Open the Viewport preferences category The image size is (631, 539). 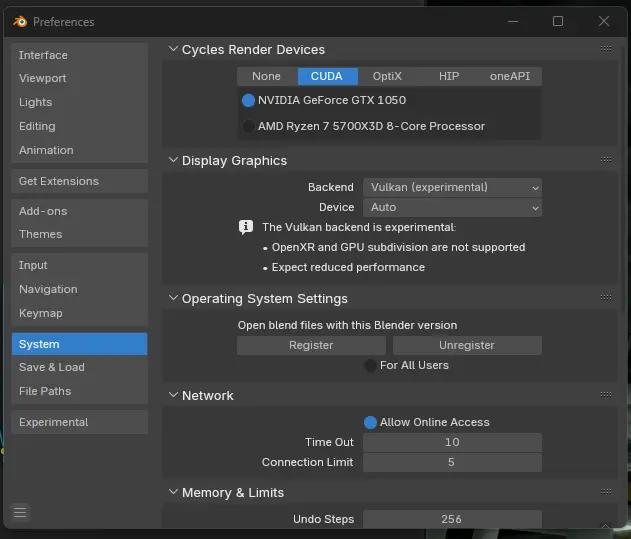(79, 78)
